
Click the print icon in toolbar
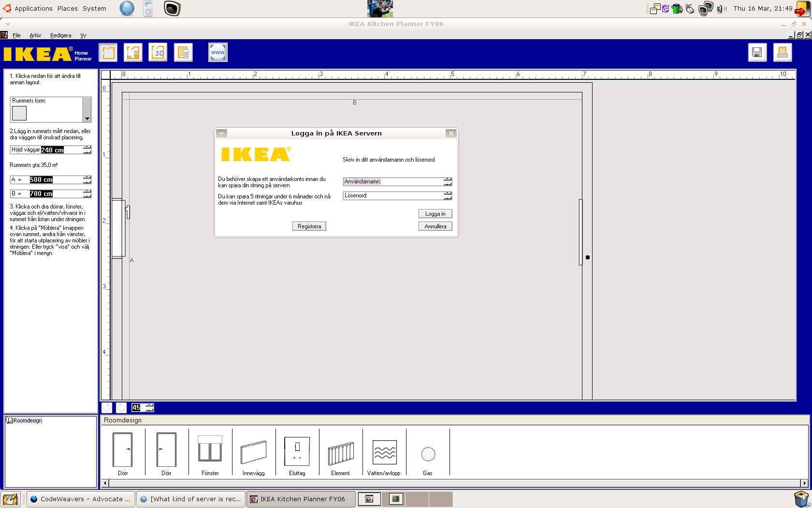pyautogui.click(x=783, y=52)
